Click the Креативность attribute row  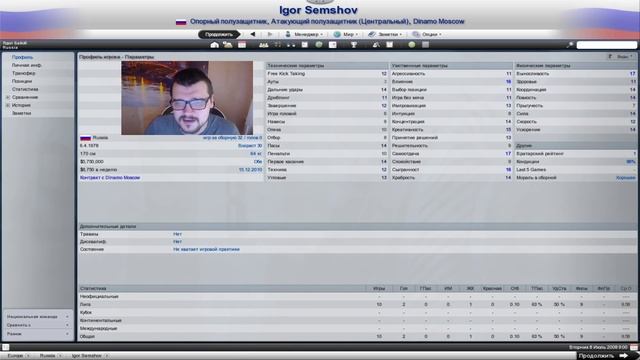451,129
